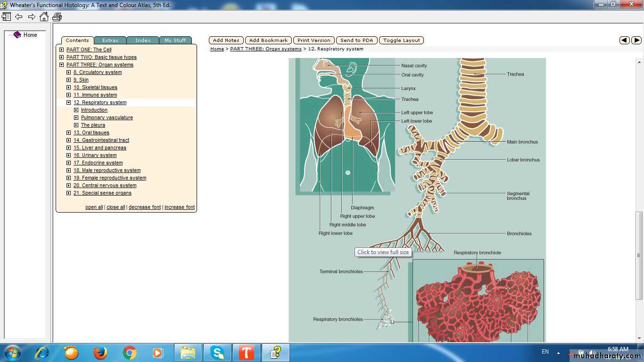
Task: Click the Pulmonary vasculature link
Action: click(x=107, y=117)
